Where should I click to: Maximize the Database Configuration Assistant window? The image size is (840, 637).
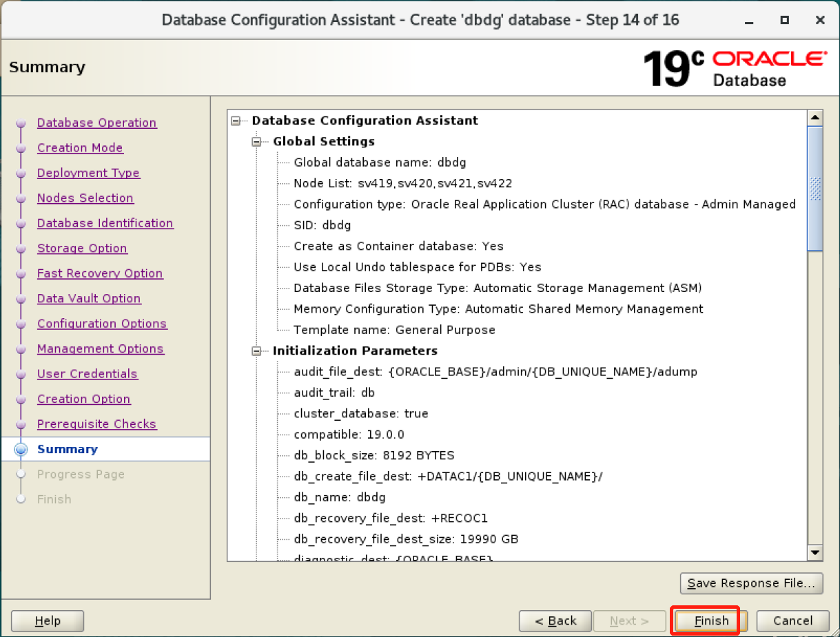pyautogui.click(x=785, y=20)
